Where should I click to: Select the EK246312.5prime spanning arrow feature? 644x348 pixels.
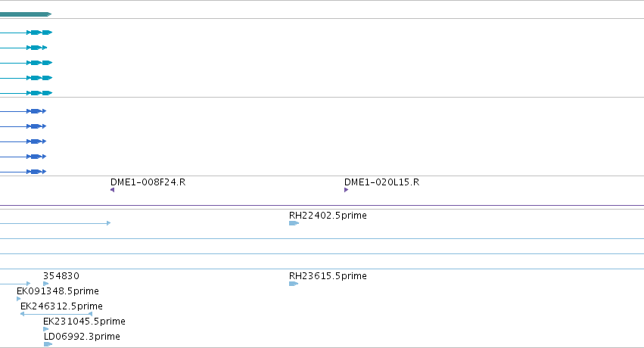point(56,314)
